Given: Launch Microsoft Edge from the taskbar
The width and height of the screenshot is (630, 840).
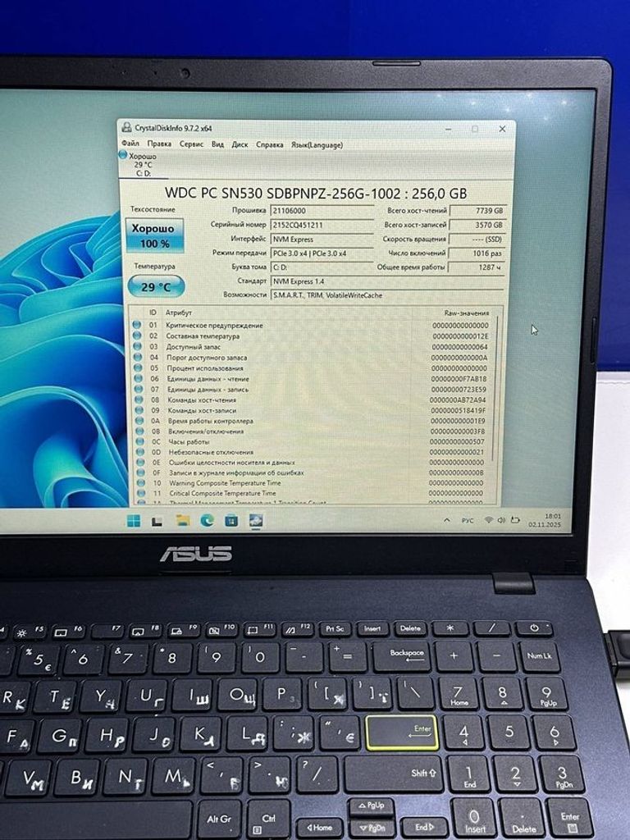Looking at the screenshot, I should tap(207, 520).
